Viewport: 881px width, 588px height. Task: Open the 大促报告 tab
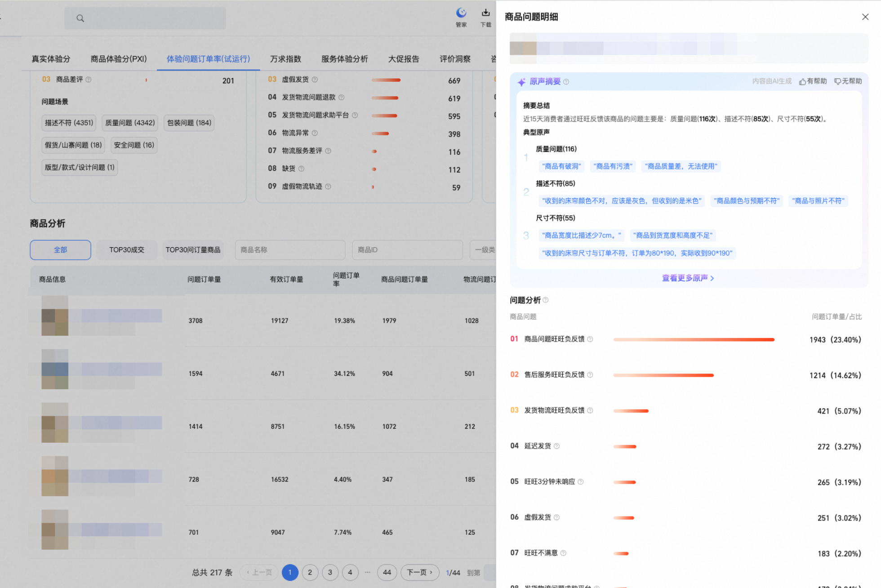click(404, 59)
